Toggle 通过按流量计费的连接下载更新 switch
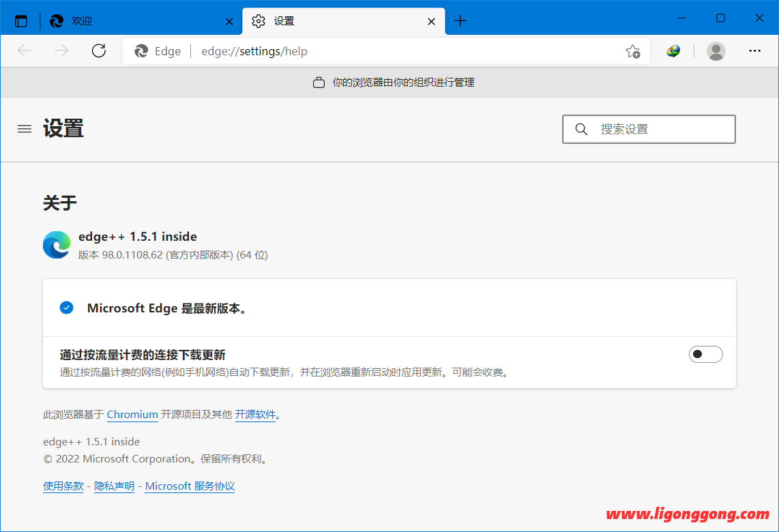This screenshot has height=532, width=779. (705, 354)
